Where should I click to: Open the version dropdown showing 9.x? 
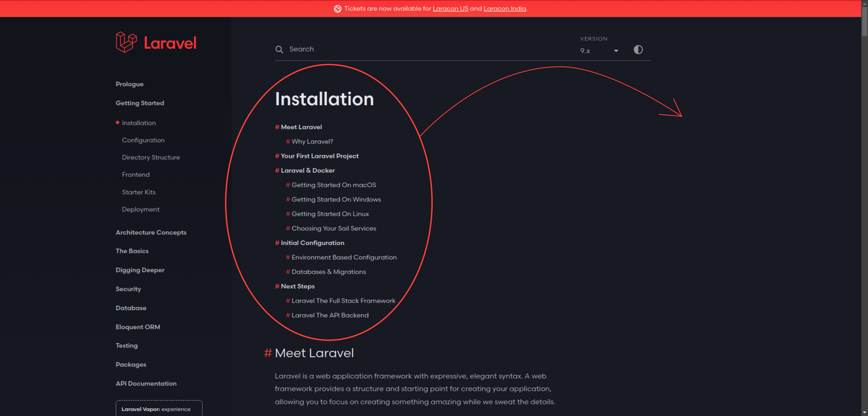click(x=599, y=51)
